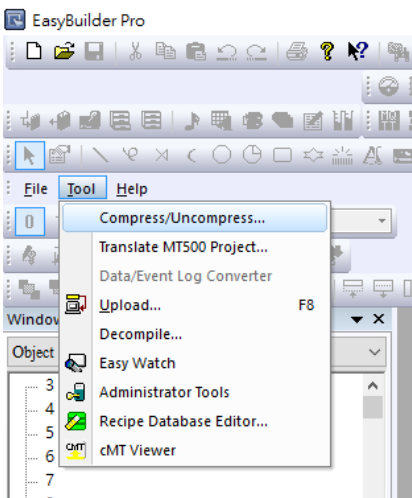Click the Recipe Database Editor green icon
This screenshot has width=412, height=498.
[x=76, y=421]
